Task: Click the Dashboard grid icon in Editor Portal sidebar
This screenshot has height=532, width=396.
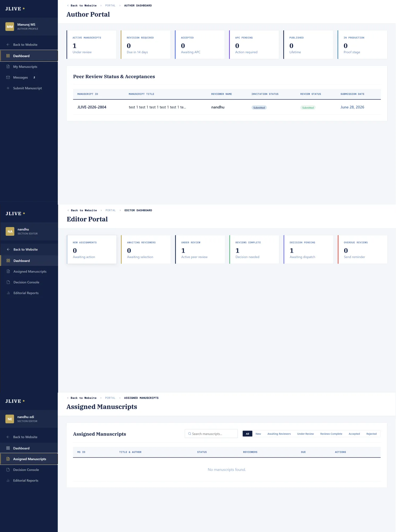Action: click(x=8, y=261)
